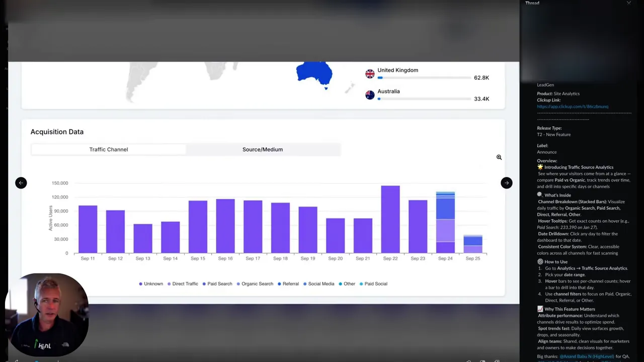
Task: Select the United Kingdom flag icon
Action: coord(370,73)
